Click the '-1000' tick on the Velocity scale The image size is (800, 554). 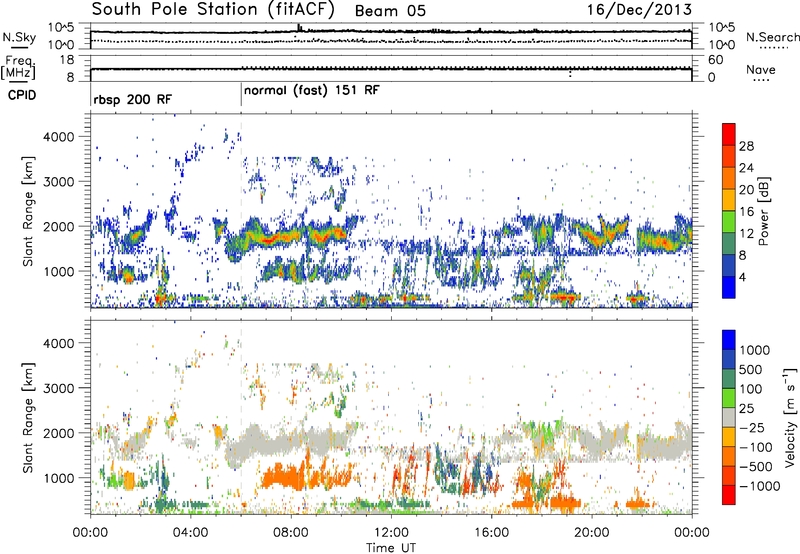click(x=760, y=486)
